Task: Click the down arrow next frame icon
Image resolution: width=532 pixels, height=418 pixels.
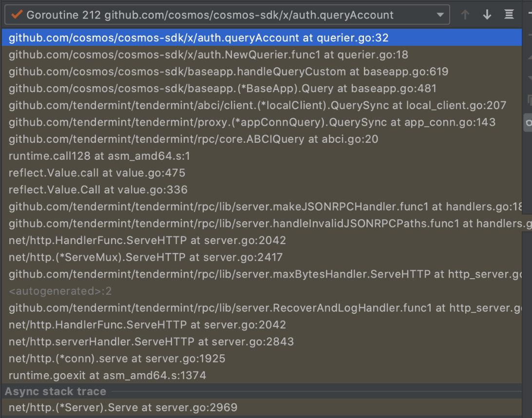Action: 487,15
